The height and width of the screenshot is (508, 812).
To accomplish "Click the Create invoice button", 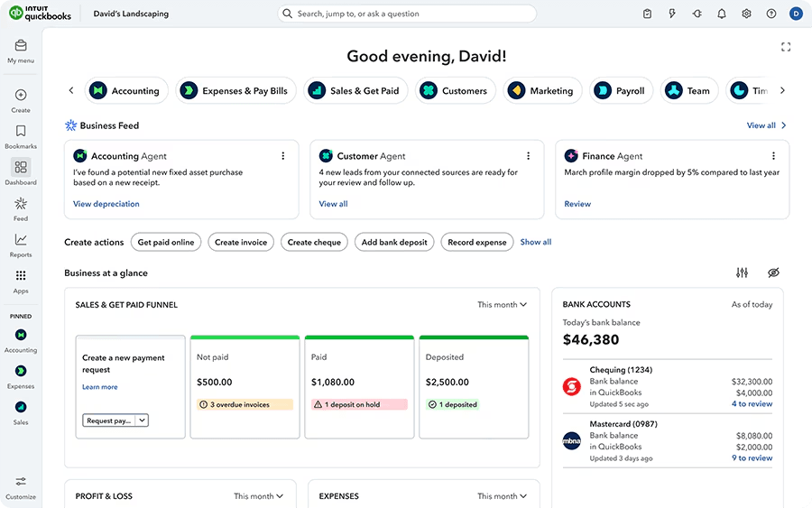I will click(241, 242).
